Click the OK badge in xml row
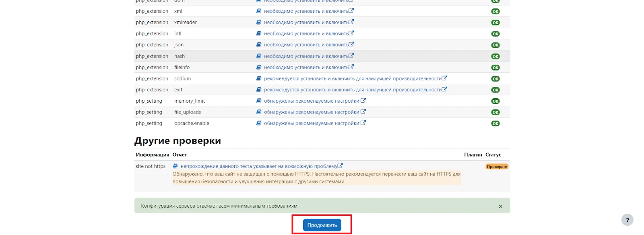The image size is (644, 235). (x=495, y=11)
